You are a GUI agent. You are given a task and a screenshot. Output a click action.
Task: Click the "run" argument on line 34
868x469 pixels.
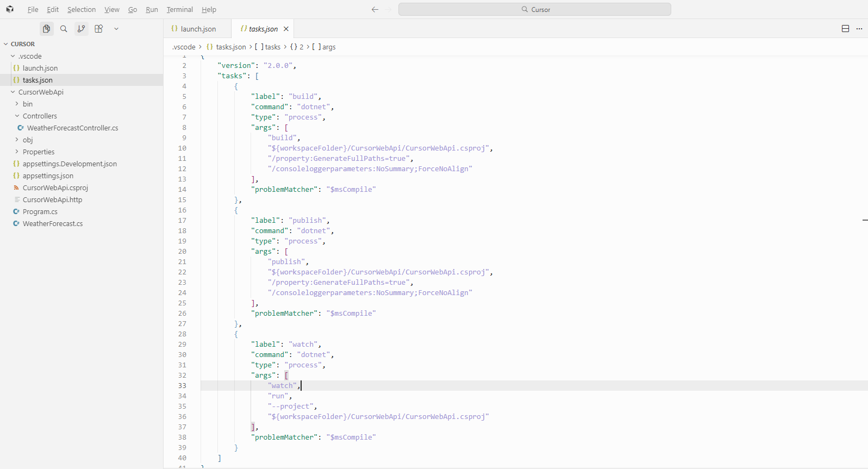[x=278, y=396]
